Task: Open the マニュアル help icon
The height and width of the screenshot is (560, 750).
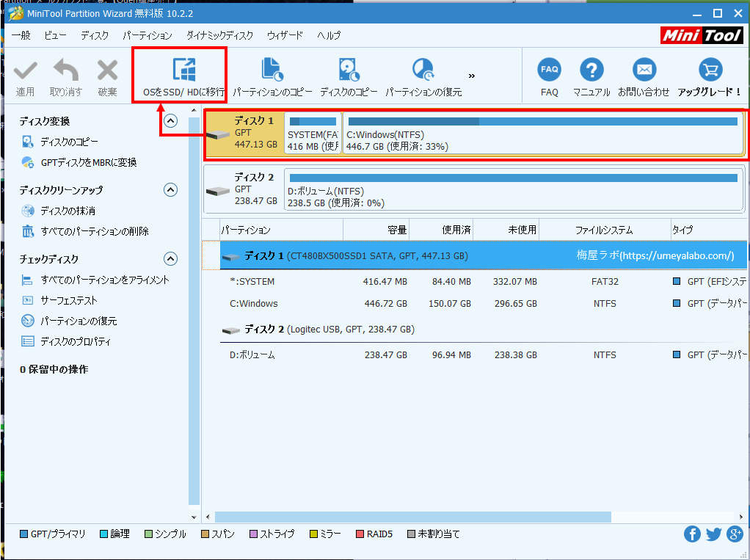Action: pos(591,70)
